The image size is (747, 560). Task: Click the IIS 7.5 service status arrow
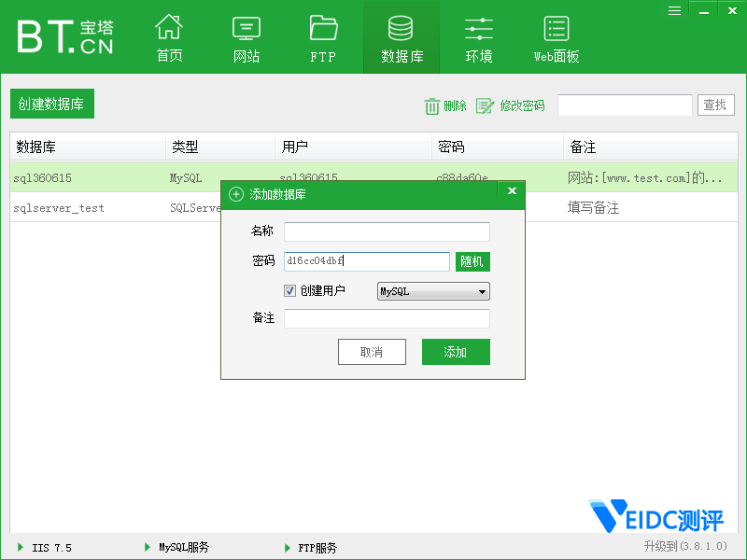(21, 547)
